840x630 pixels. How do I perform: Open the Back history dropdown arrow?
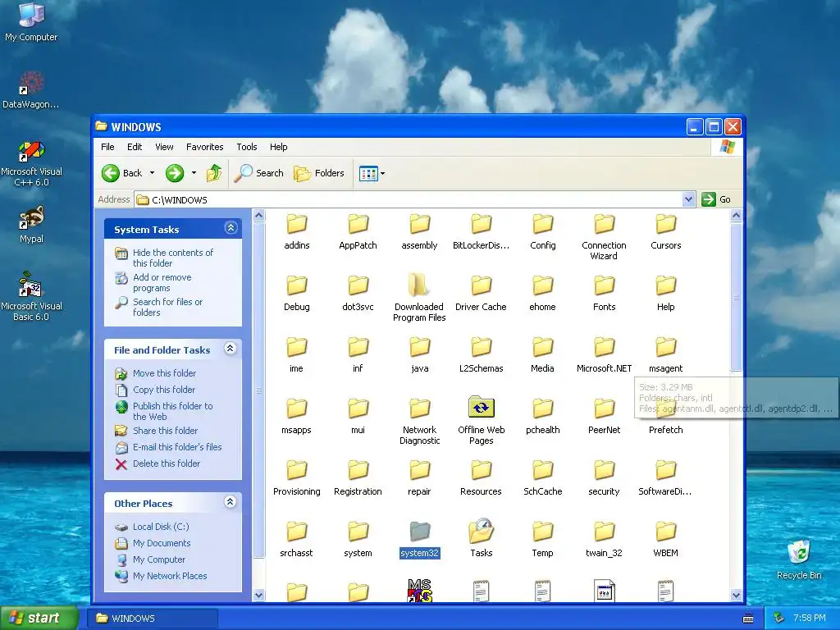(152, 173)
